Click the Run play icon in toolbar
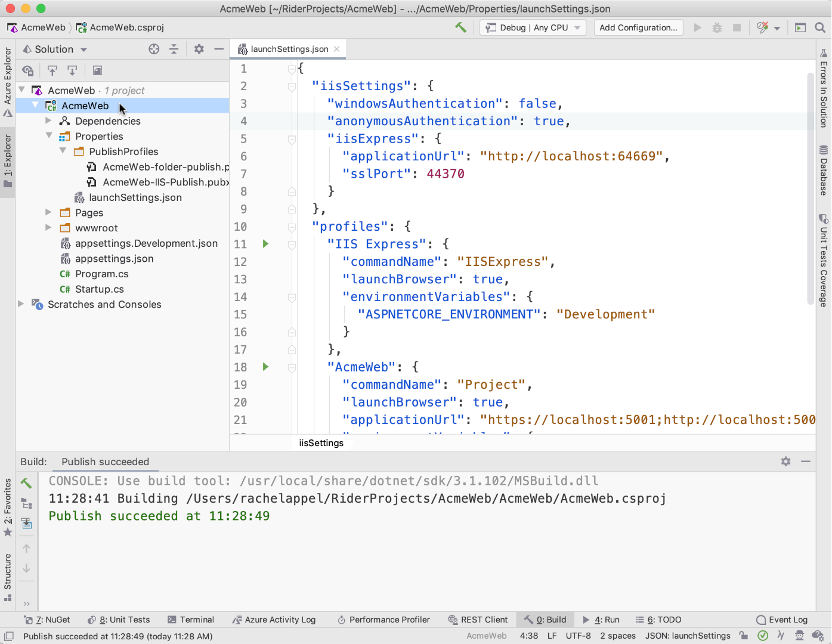 [x=697, y=27]
